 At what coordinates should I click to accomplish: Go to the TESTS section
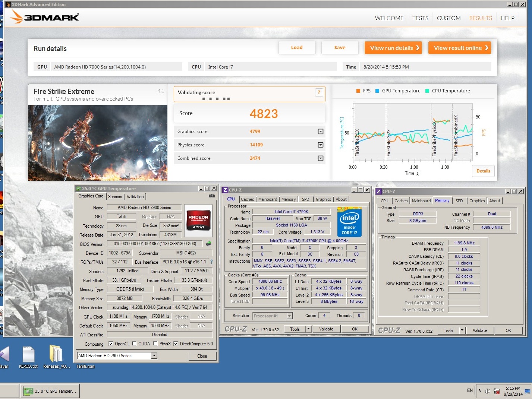coord(420,18)
